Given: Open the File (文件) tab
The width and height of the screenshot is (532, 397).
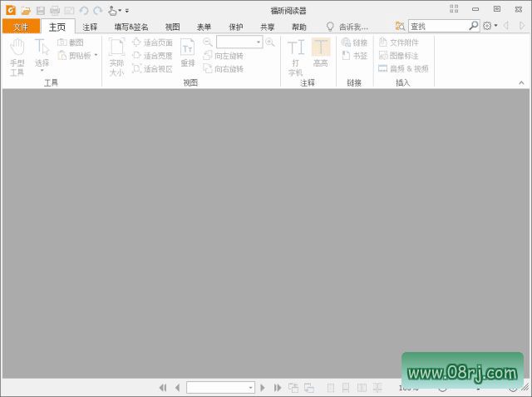Looking at the screenshot, I should (x=21, y=27).
